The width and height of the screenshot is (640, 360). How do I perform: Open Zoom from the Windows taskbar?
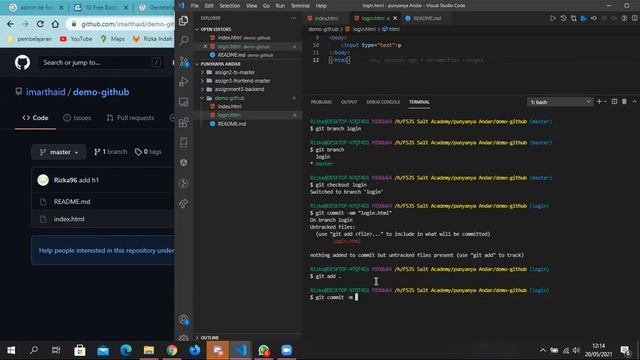pyautogui.click(x=287, y=350)
